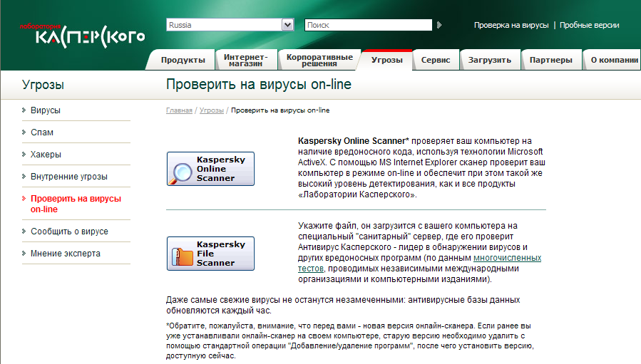Open Мнение эксперта in the sidebar
The image size is (641, 364).
tap(66, 254)
